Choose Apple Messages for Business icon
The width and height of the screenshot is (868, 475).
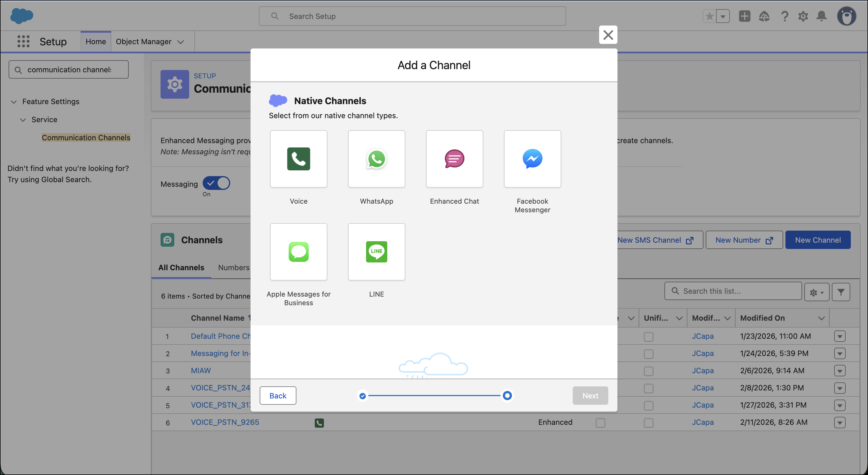tap(298, 252)
